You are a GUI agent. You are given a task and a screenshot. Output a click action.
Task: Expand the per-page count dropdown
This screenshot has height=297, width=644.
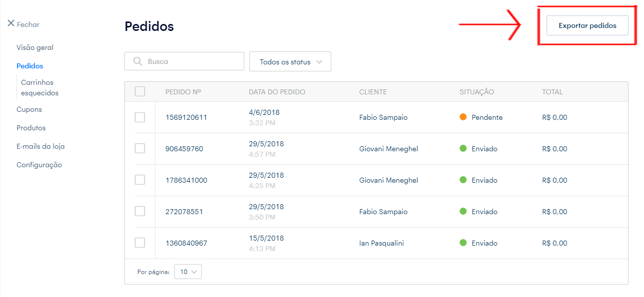(188, 272)
